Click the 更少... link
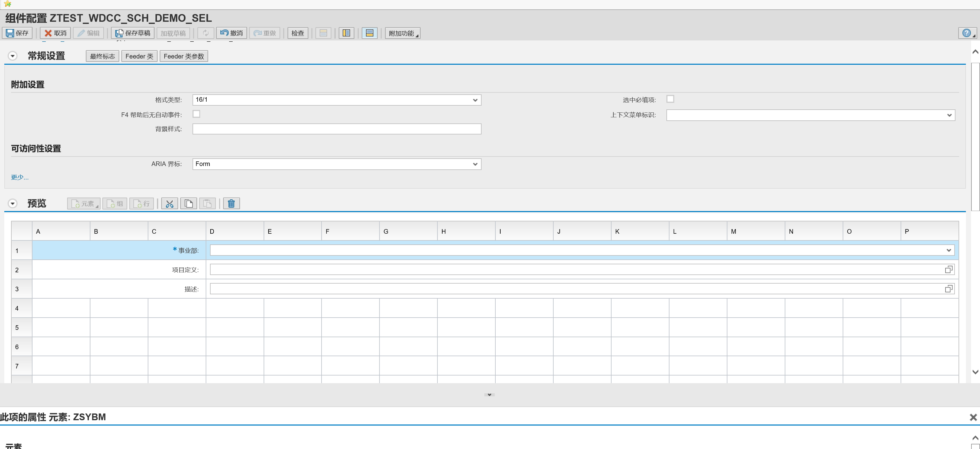 (x=19, y=177)
